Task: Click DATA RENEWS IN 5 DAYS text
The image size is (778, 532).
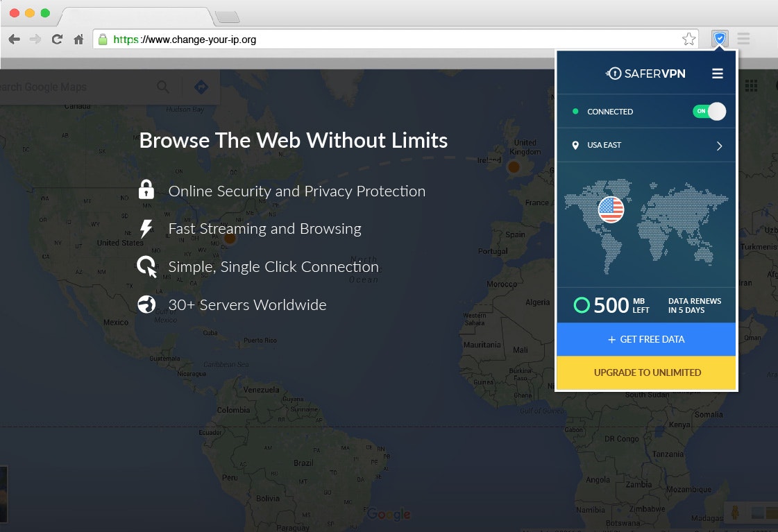Action: 694,305
